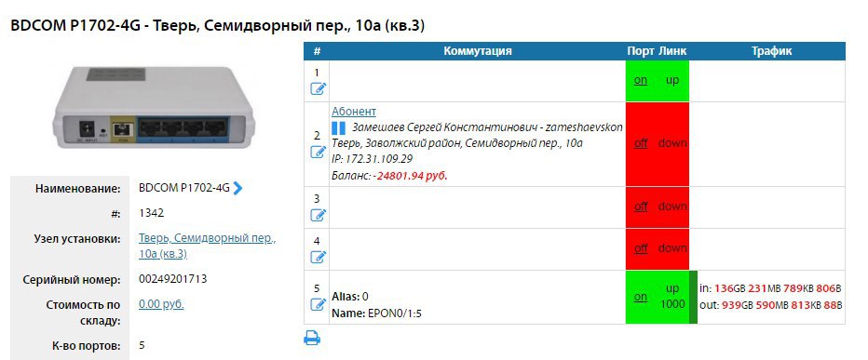Viewport: 868px width, 360px height.
Task: Click the edit icon for port 2
Action: (318, 152)
